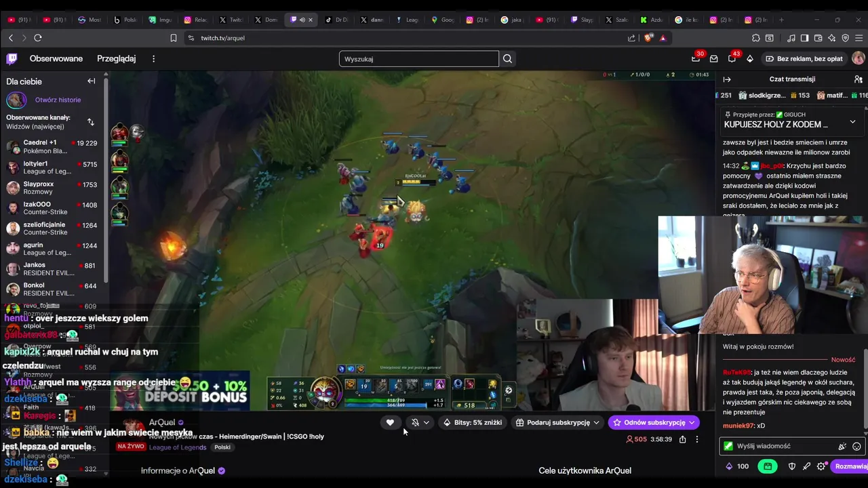This screenshot has width=868, height=488.
Task: Open IzakOOO channel in sidebar
Action: (x=52, y=208)
